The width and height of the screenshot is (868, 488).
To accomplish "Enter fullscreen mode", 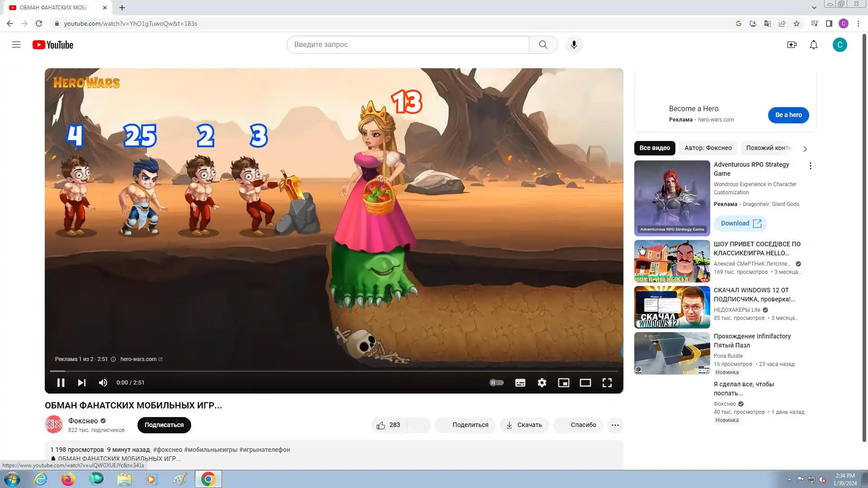I will [607, 383].
